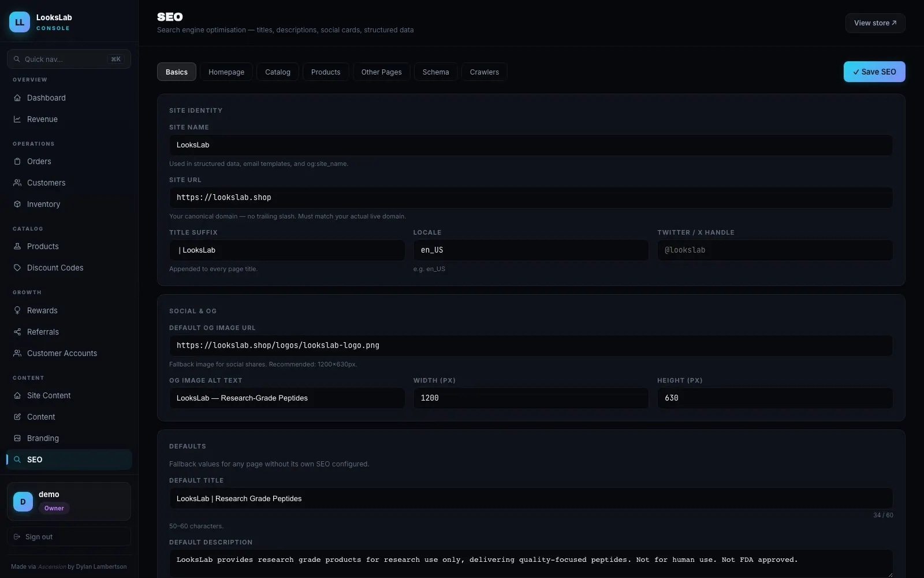Click the LL LooksLab logo

20,22
